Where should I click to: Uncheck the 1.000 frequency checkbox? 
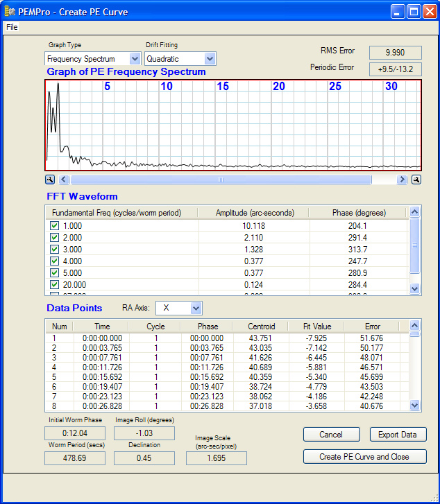[54, 225]
